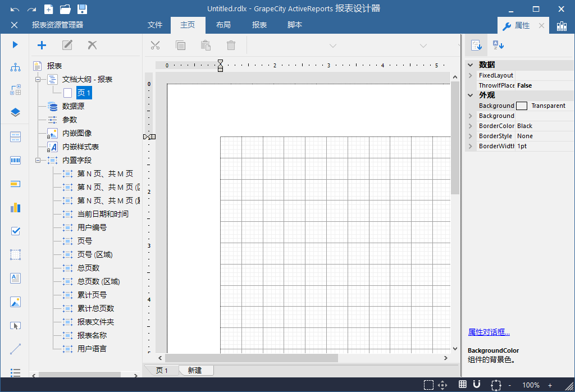Screen dimensions: 575x392
Task: Click the vertical ruler margin marker
Action: tap(149, 137)
